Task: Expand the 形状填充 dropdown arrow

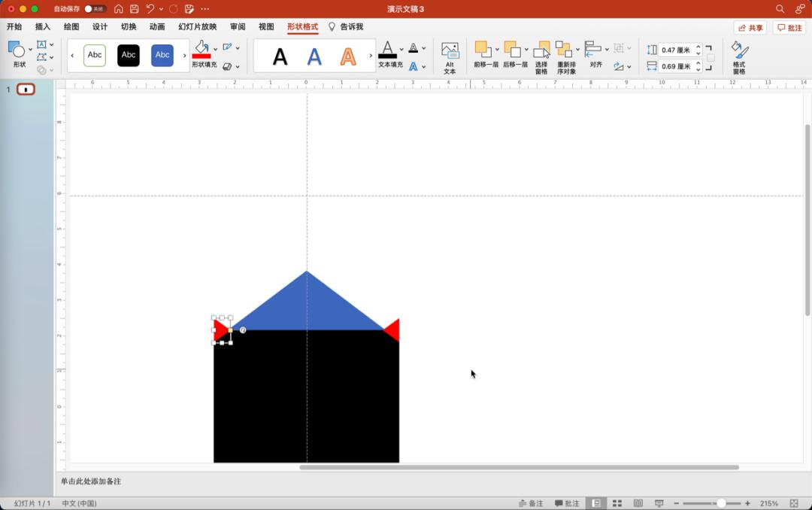Action: (x=215, y=50)
